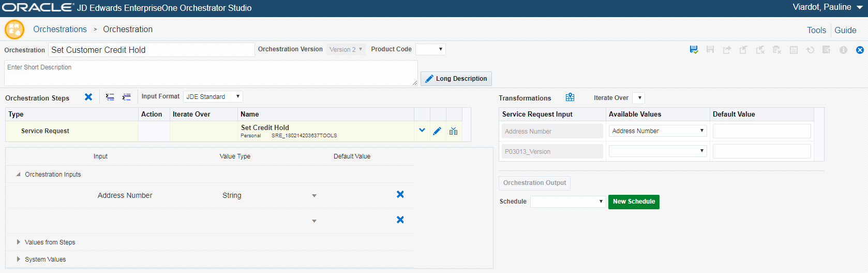Click the circular restore arrow icon

810,50
